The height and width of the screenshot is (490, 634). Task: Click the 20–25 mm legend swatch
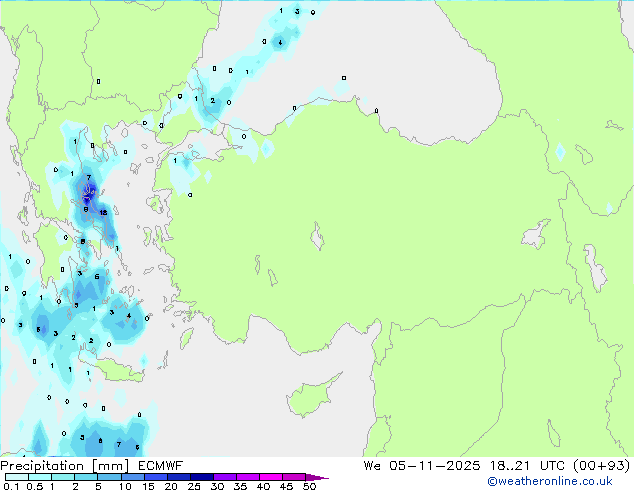point(179,477)
